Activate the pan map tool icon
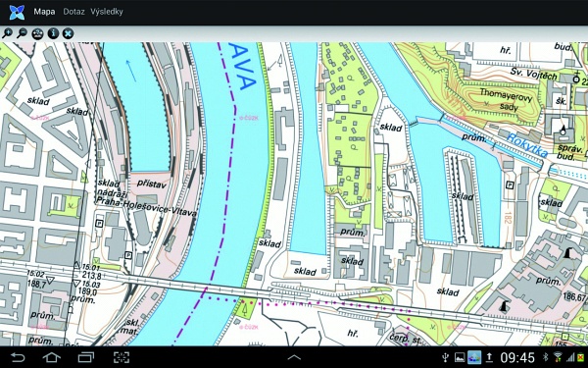Image resolution: width=588 pixels, height=368 pixels. (37, 33)
